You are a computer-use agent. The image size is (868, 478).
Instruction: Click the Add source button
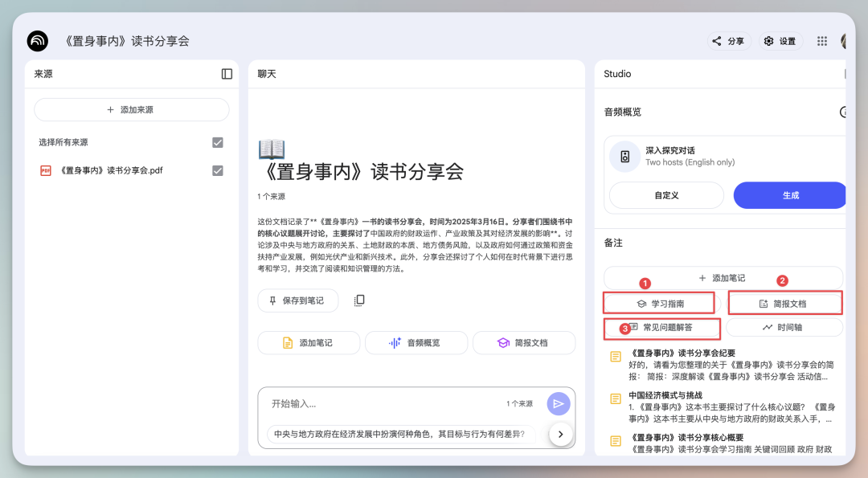(131, 109)
